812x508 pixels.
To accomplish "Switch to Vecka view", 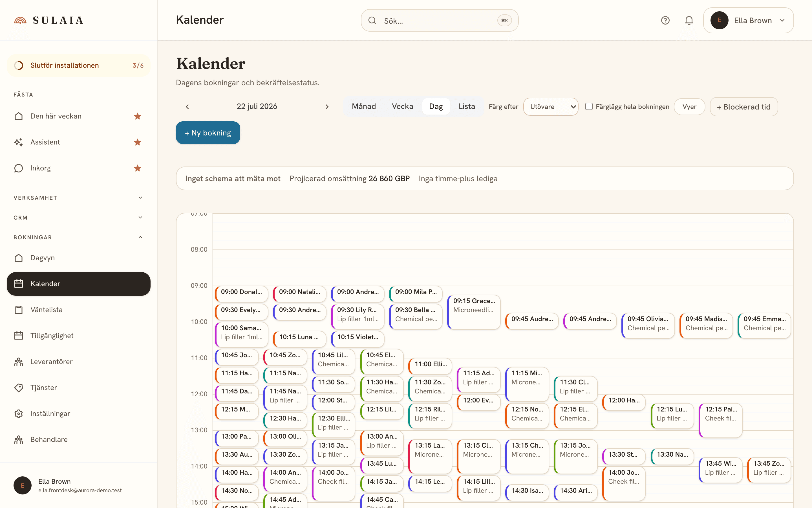I will 402,106.
